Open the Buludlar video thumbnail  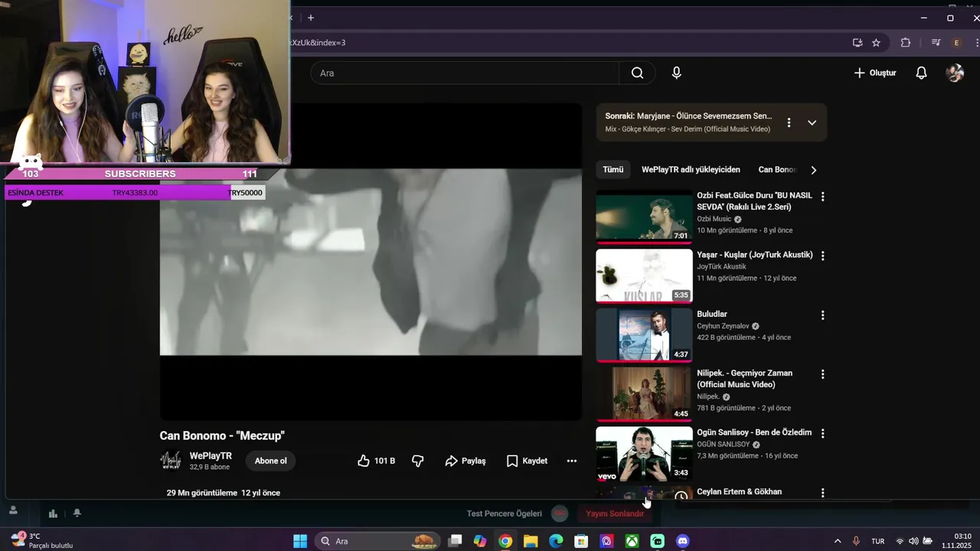(644, 334)
